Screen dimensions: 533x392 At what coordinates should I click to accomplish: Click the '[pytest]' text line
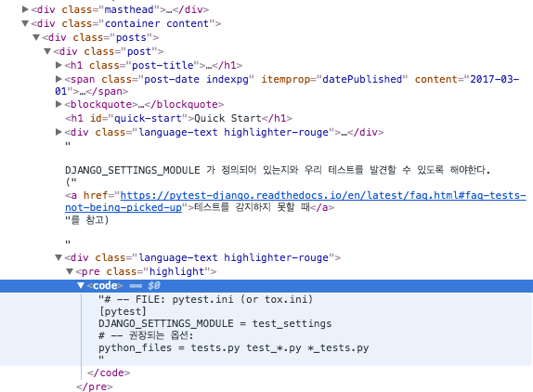coord(123,311)
